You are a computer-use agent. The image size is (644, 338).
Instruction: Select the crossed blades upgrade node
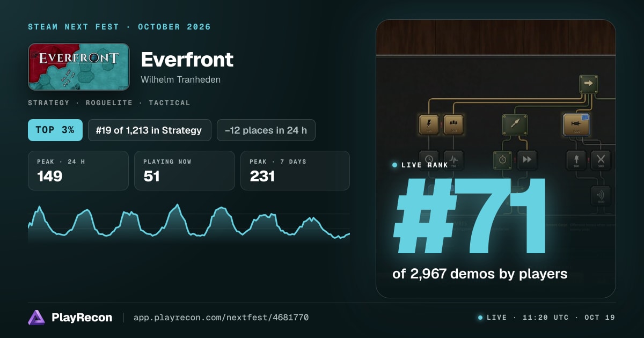click(601, 160)
